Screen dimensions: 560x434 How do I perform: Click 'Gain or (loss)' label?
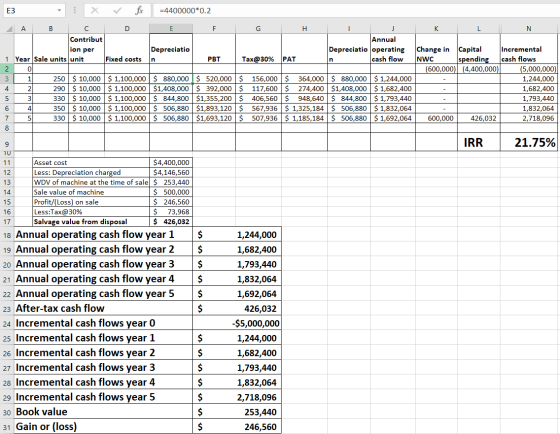point(103,426)
